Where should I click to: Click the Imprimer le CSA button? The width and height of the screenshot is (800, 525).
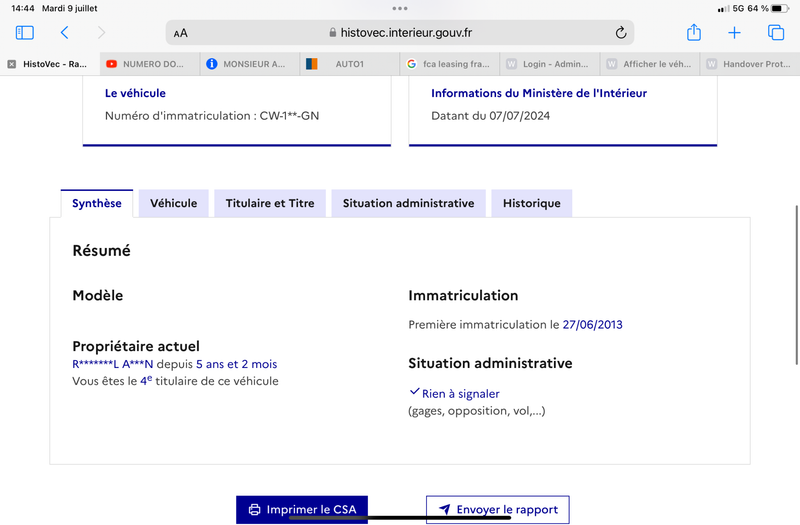(302, 509)
